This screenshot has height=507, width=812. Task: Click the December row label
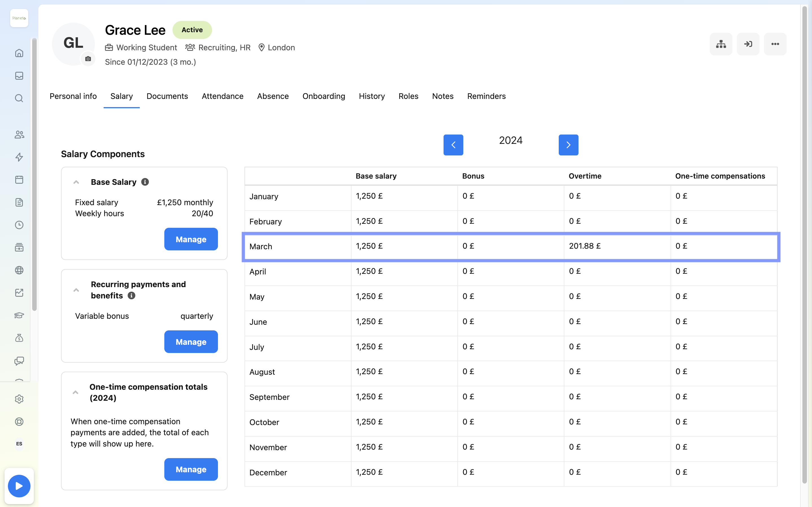tap(268, 473)
